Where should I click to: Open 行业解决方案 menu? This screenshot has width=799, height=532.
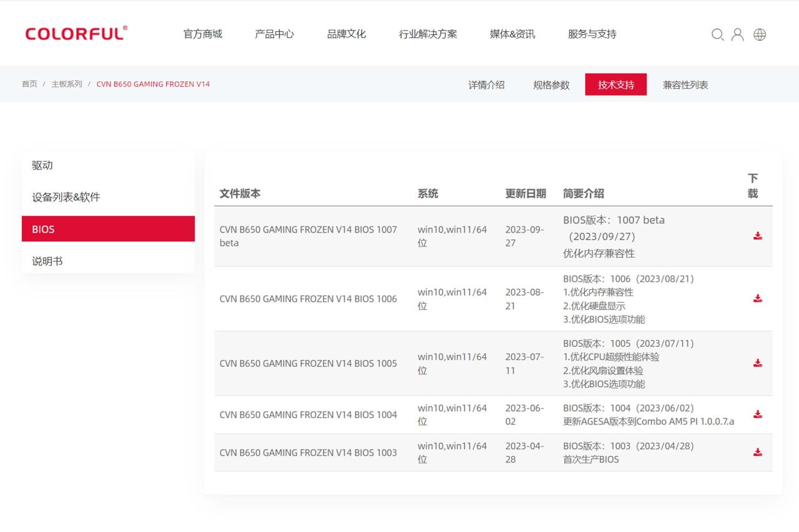(428, 34)
